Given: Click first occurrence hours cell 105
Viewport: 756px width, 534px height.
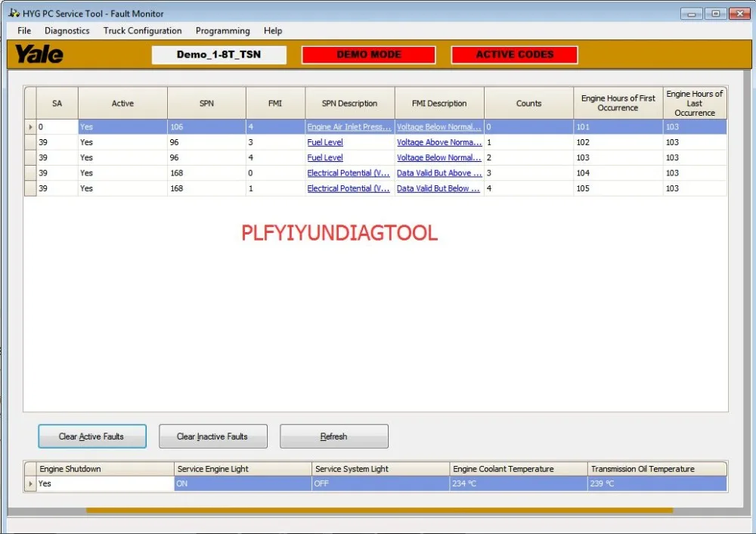Looking at the screenshot, I should coord(618,188).
